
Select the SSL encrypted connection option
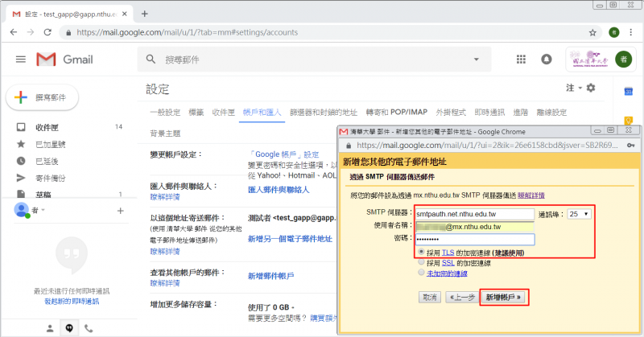pos(422,263)
